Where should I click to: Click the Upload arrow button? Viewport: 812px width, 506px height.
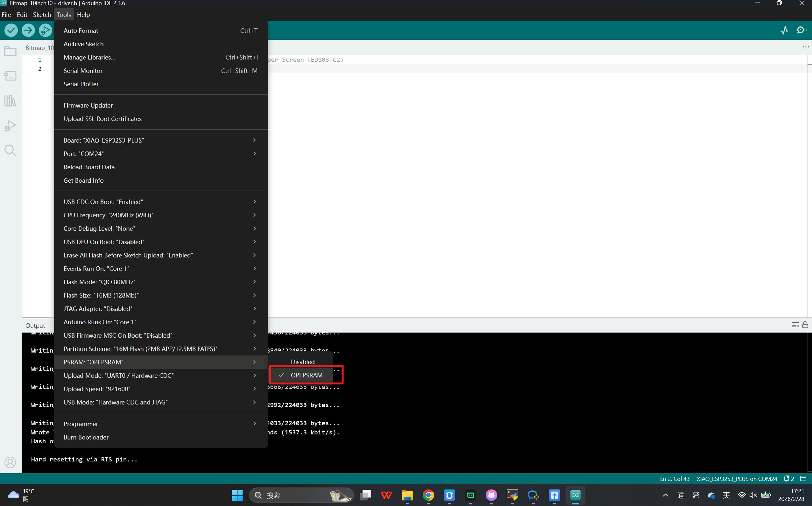[x=28, y=31]
